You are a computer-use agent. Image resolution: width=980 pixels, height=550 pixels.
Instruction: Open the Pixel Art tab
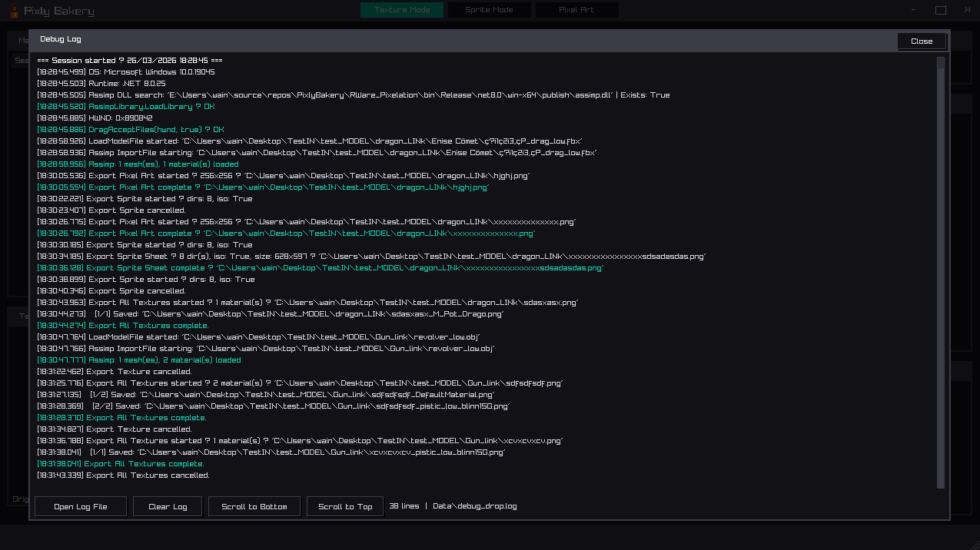(x=577, y=10)
